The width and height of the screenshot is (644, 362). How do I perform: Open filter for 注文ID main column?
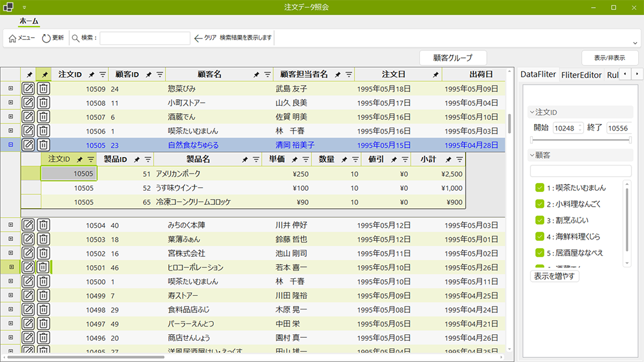coord(103,74)
